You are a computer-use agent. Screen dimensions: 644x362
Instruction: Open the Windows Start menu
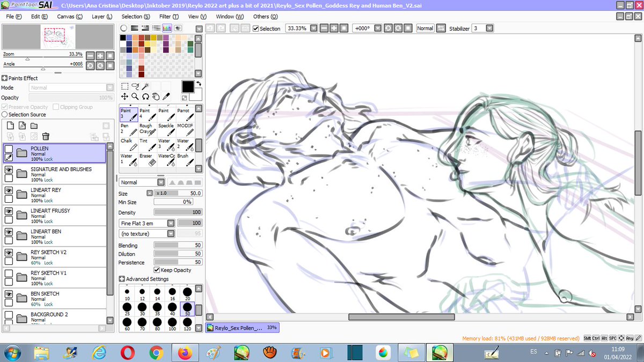coord(13,352)
